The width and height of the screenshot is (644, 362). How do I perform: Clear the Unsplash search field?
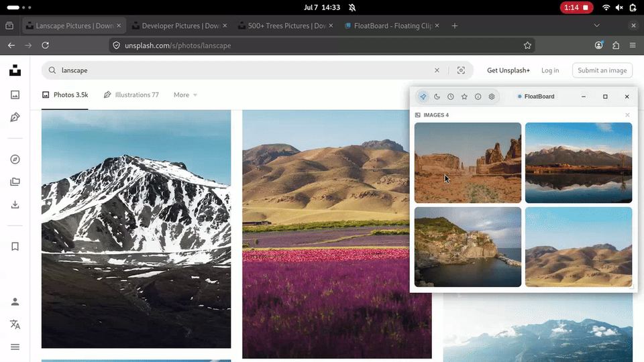click(437, 70)
